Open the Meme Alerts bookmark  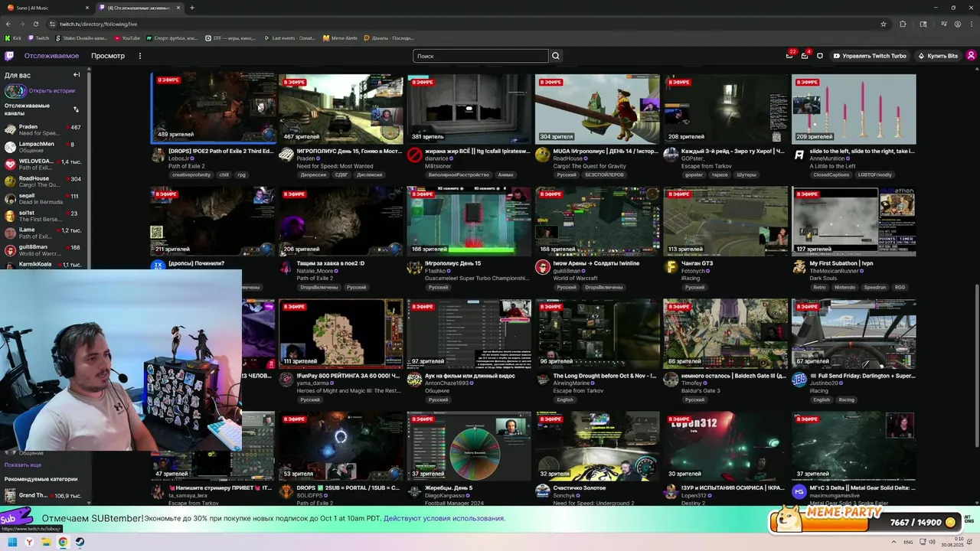(340, 38)
